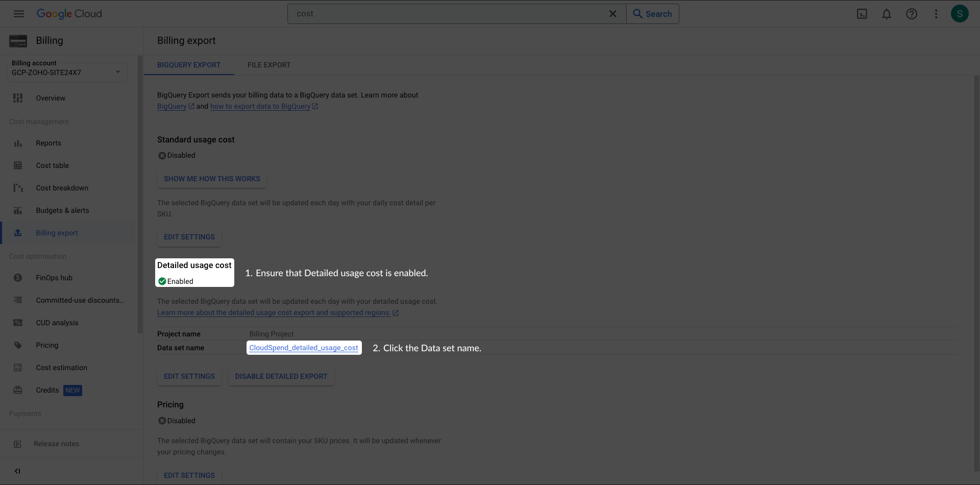Image resolution: width=980 pixels, height=485 pixels.
Task: Click the Budgets & alerts icon
Action: pos(18,210)
